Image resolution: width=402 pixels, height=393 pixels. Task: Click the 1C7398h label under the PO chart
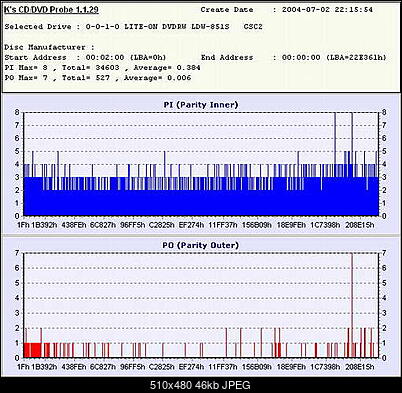pos(325,367)
